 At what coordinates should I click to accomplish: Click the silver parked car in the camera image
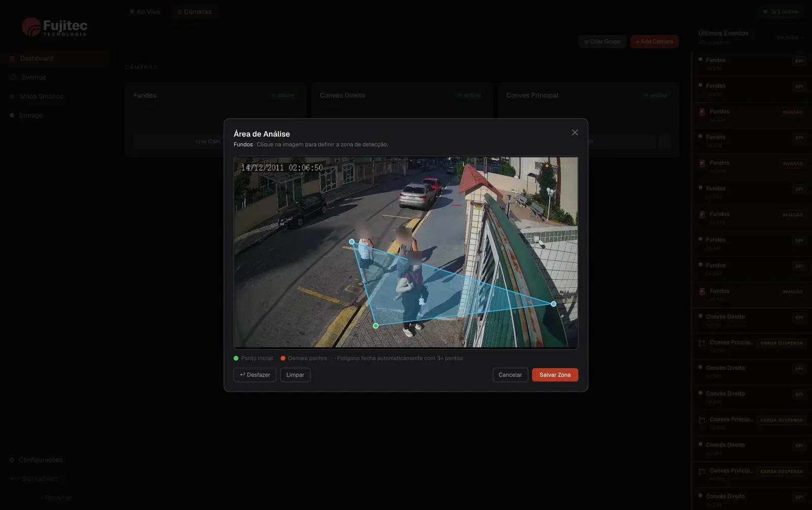click(x=418, y=195)
